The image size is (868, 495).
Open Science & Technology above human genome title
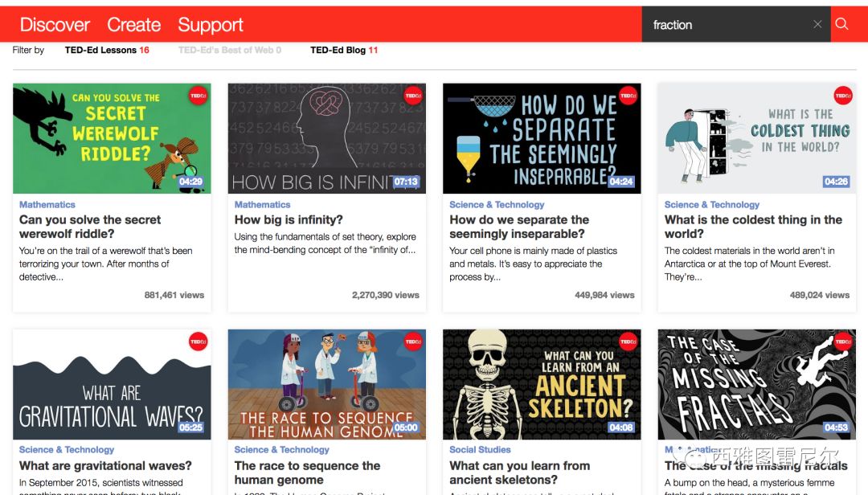pos(281,450)
